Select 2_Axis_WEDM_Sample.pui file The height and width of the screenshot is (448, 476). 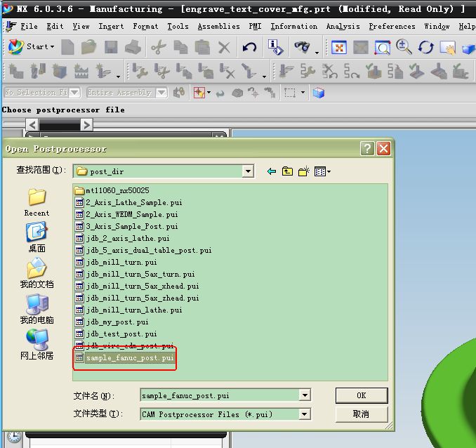[126, 214]
